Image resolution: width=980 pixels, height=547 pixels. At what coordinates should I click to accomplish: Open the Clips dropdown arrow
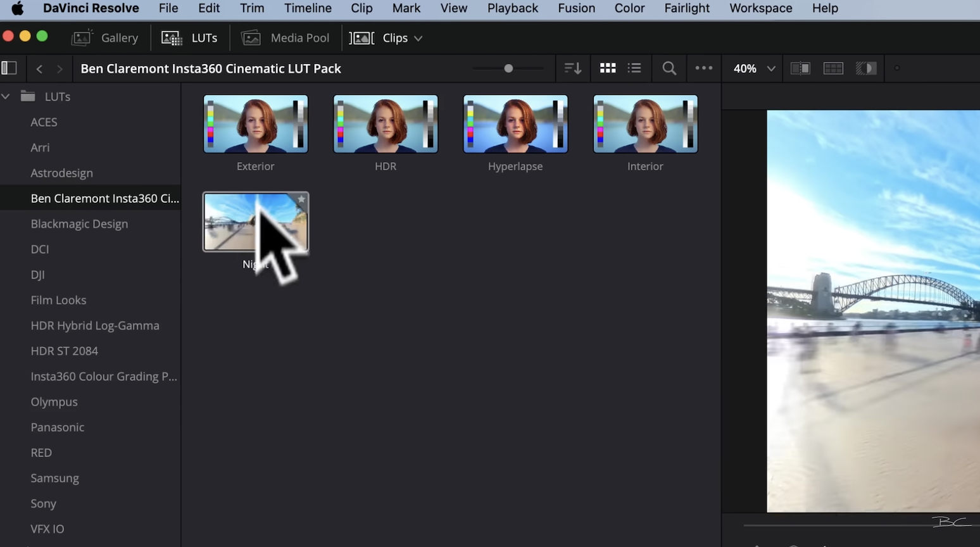(x=418, y=39)
